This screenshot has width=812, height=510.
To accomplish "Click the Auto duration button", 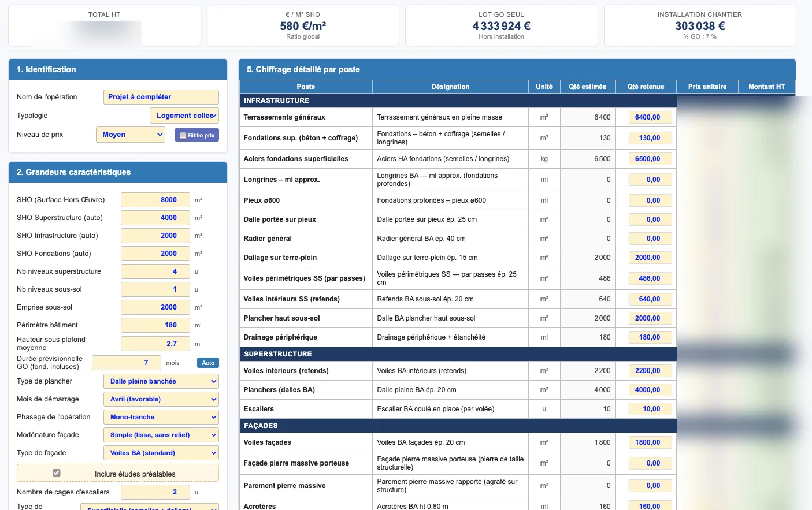I will point(208,363).
